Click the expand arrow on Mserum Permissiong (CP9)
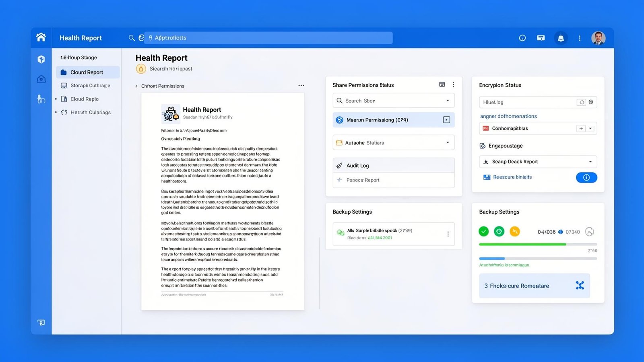Screen dimensions: 644x362 [446, 119]
